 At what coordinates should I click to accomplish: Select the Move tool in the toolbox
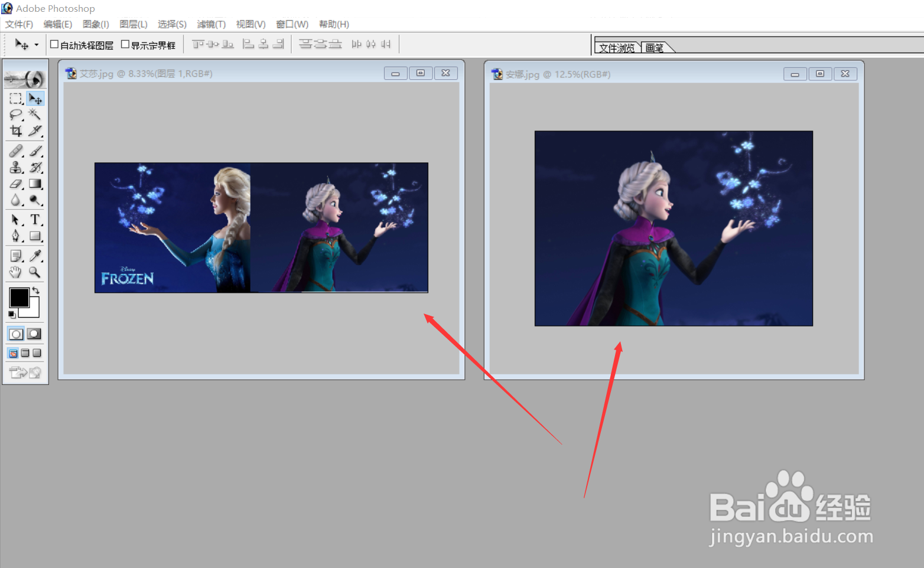click(x=35, y=99)
